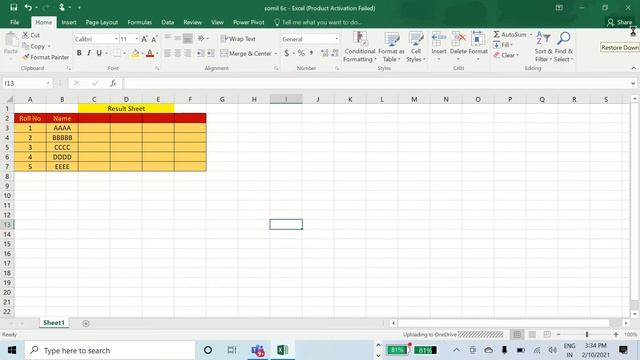
Task: Decrease decimal places
Action: 335,53
